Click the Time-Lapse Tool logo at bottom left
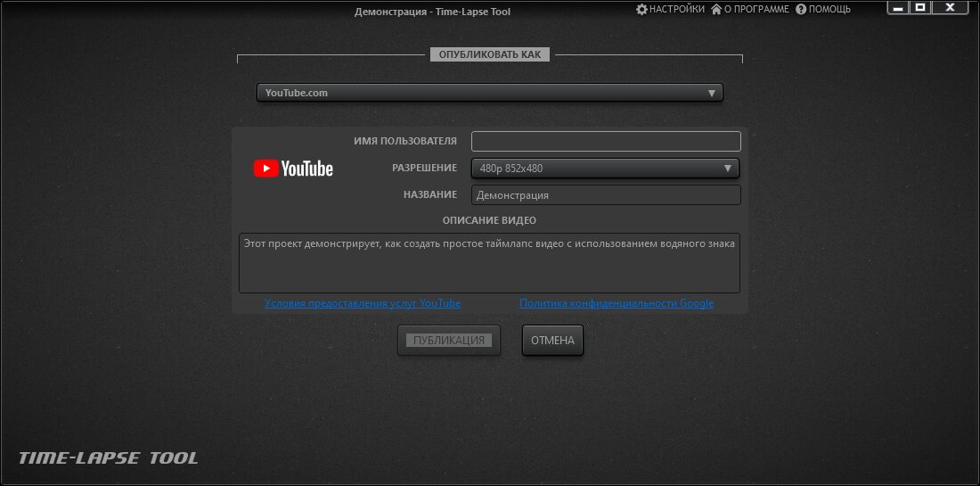The width and height of the screenshot is (980, 486). tap(109, 458)
